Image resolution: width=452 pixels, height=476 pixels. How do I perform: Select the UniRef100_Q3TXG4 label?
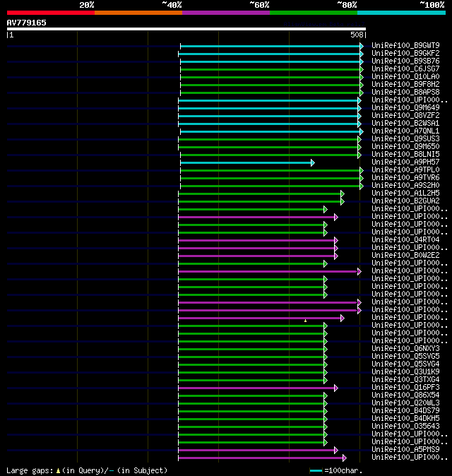(405, 380)
